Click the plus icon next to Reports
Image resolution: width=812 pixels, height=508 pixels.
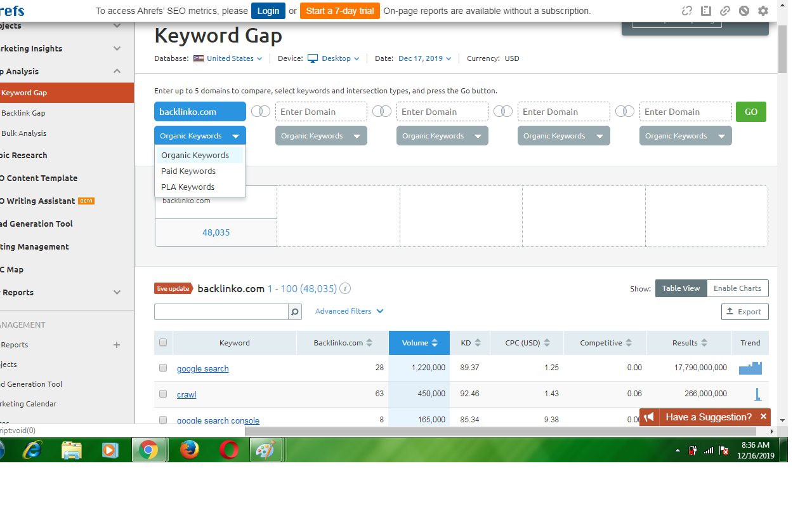coord(117,345)
